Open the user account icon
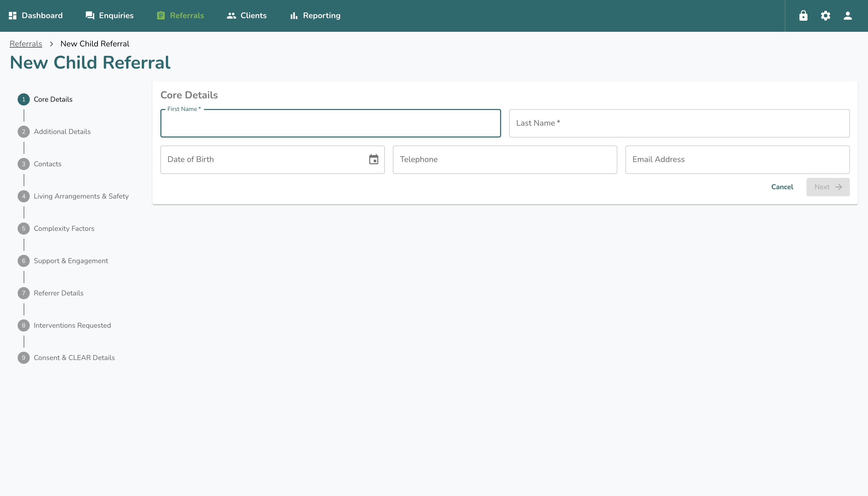The height and width of the screenshot is (496, 868). click(x=847, y=16)
